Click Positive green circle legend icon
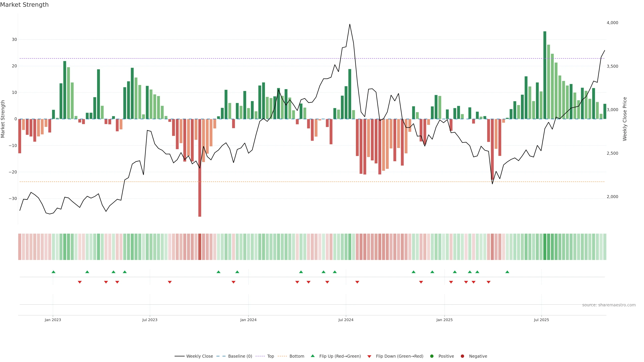This screenshot has height=362, width=644. [432, 356]
